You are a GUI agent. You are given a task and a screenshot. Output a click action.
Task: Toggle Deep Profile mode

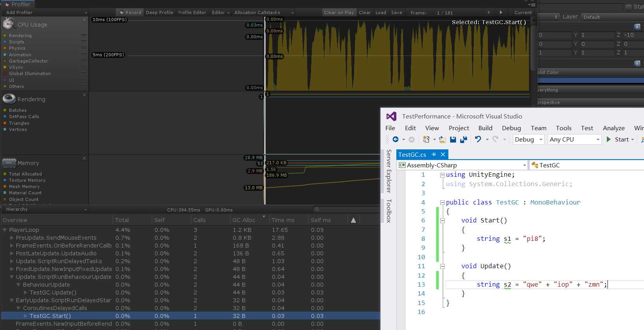(160, 13)
